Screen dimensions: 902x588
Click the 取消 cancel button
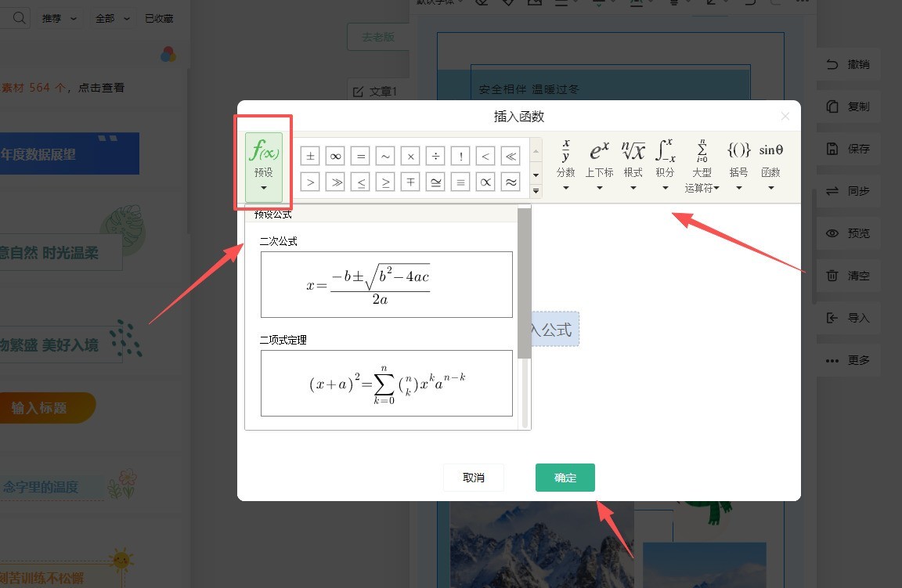(474, 478)
